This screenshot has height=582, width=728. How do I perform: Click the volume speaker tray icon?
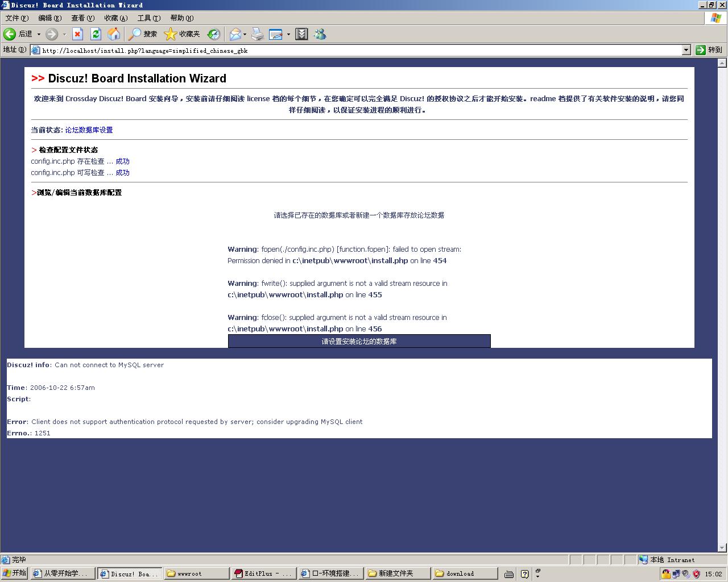pyautogui.click(x=686, y=574)
